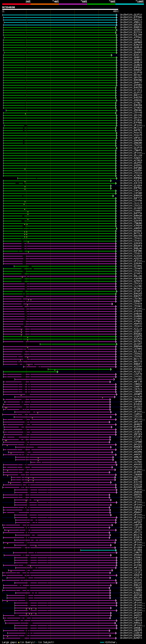Select the UniRef100_B8Y4U7 label

point(131,75)
